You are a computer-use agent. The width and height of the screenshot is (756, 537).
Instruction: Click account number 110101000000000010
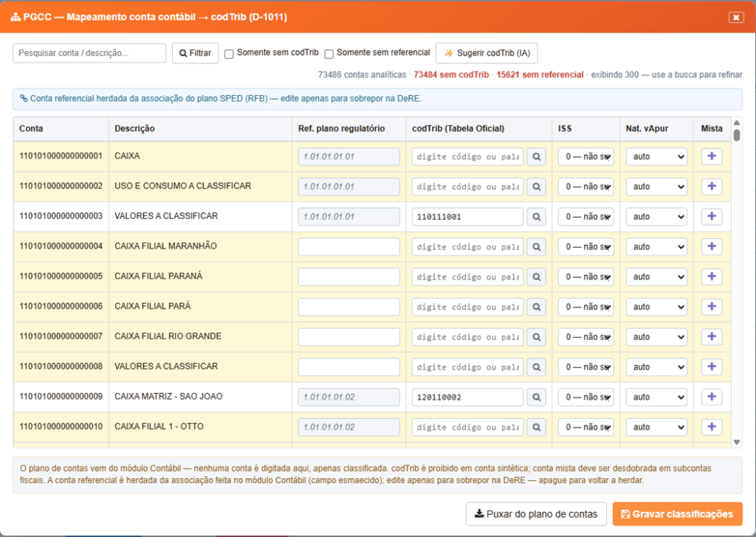[x=61, y=426]
